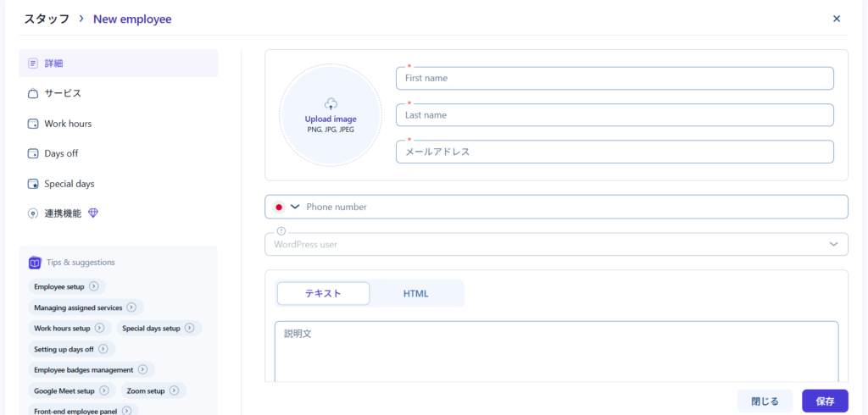Click the arrow icon beside Google Meet setup
This screenshot has width=868, height=415.
(104, 390)
